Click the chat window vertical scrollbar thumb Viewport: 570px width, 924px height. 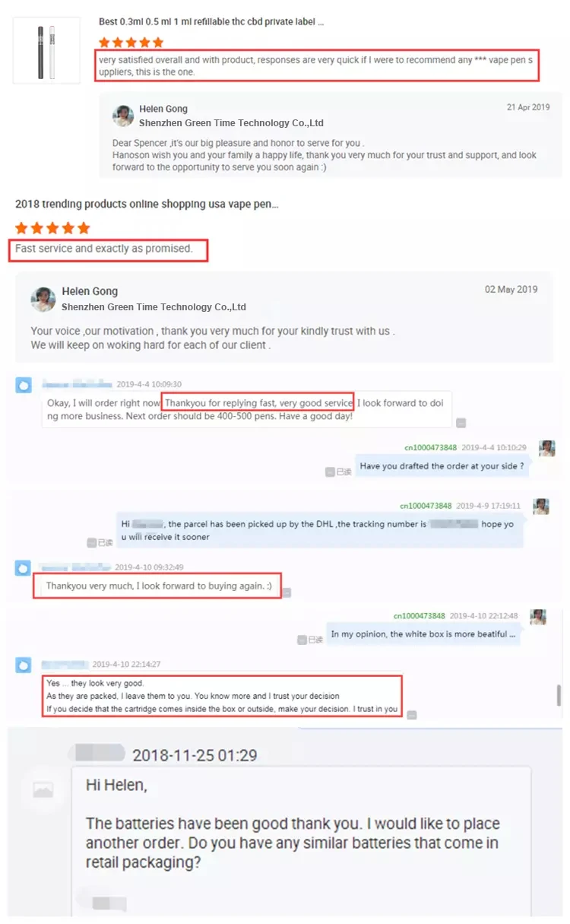[x=559, y=695]
